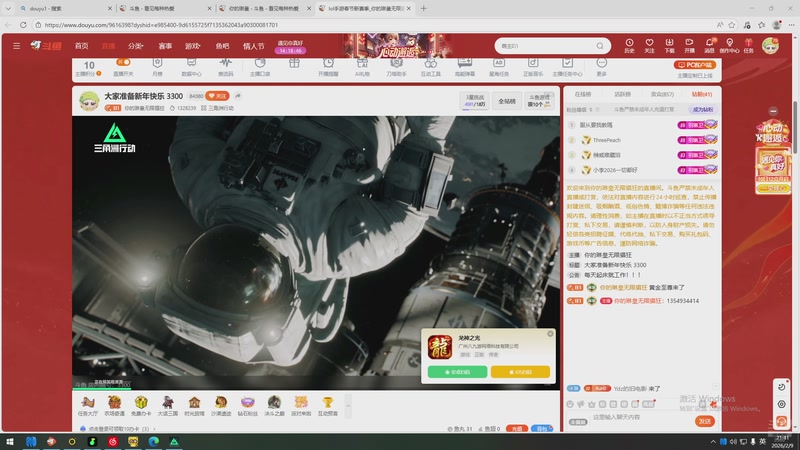Open the 推流码 stream code tool
Screen dimensions: 800x450
click(226, 67)
